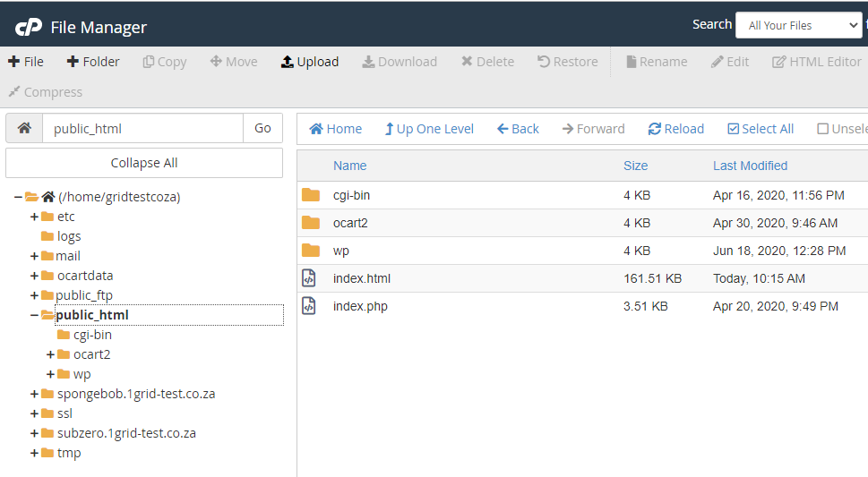868x477 pixels.
Task: Click the cgi-bin folder icon in list
Action: coord(311,195)
